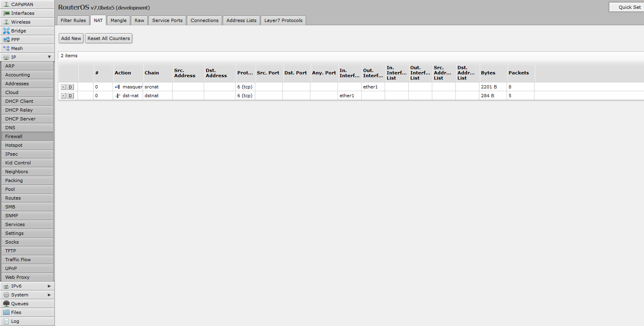Click the CAPsMAN antenna icon in sidebar
Image resolution: width=644 pixels, height=326 pixels.
tap(6, 4)
